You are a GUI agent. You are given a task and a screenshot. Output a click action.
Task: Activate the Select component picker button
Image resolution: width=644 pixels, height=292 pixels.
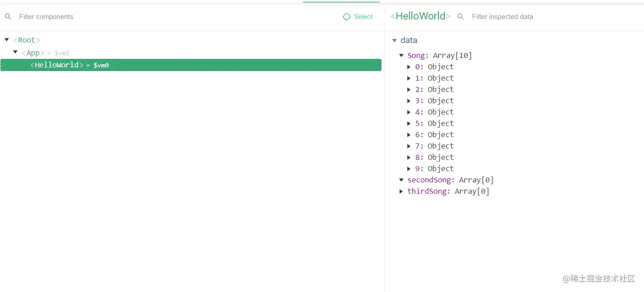click(x=358, y=17)
